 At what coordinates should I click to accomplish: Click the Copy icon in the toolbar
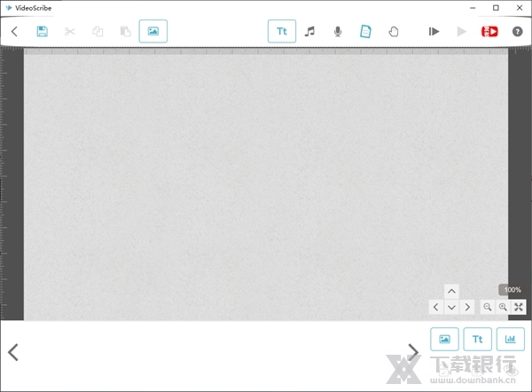98,32
